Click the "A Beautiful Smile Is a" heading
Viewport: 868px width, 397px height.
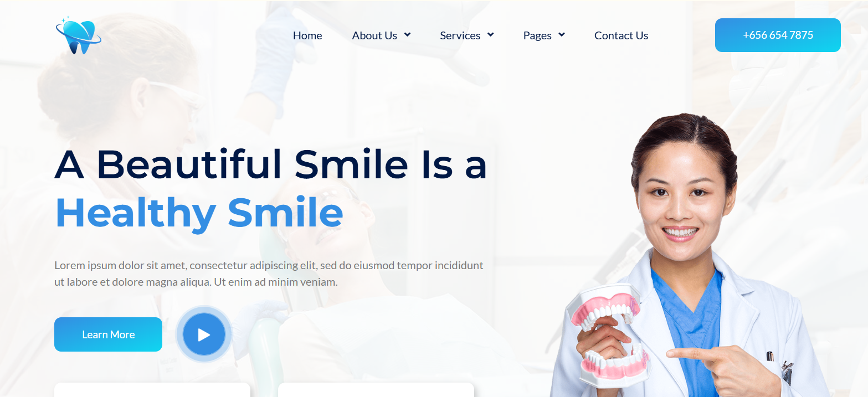tap(271, 164)
